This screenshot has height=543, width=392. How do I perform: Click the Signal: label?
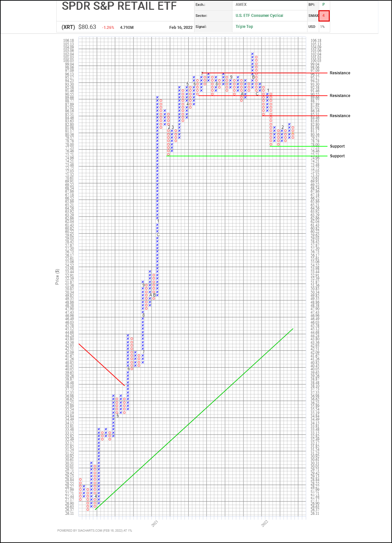pyautogui.click(x=201, y=27)
